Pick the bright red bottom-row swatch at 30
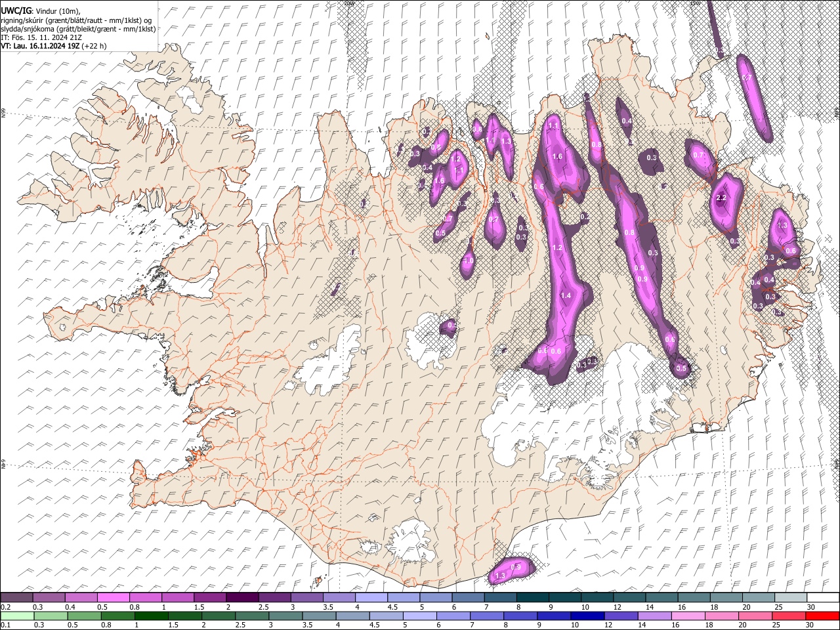 coord(824,616)
